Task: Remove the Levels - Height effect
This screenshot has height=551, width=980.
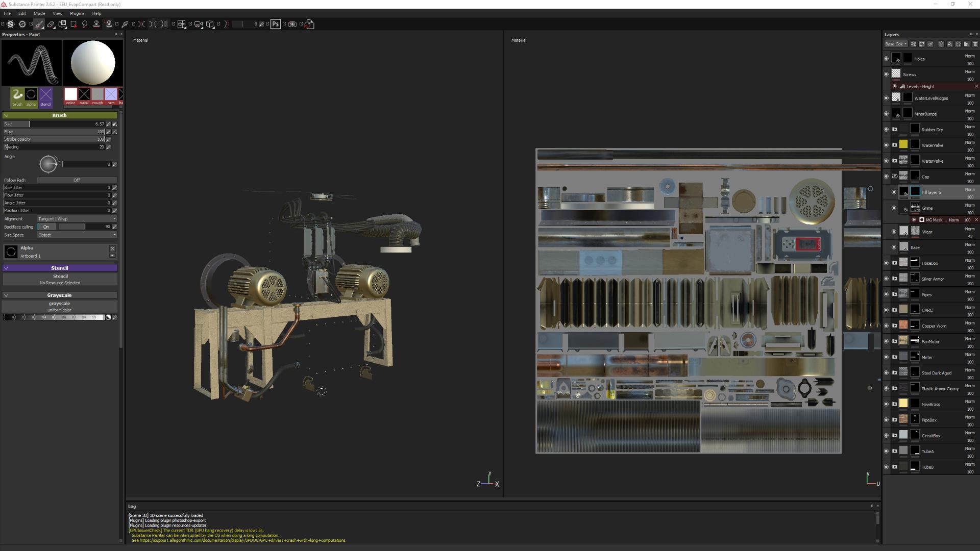Action: (x=977, y=86)
